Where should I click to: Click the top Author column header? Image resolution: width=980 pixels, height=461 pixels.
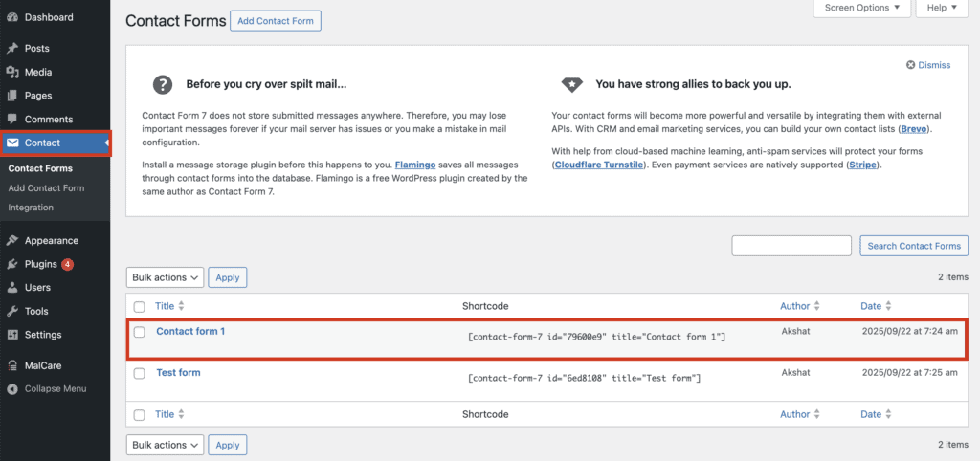tap(795, 306)
